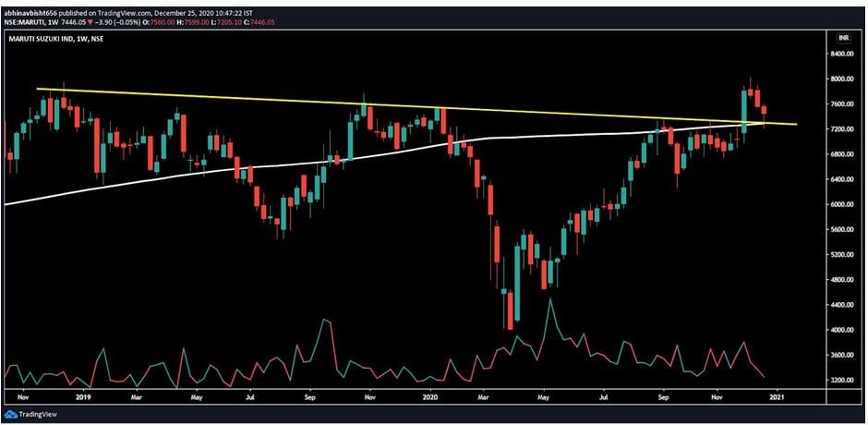This screenshot has width=868, height=425.
Task: Click the 2019 label on time axis
Action: click(82, 396)
